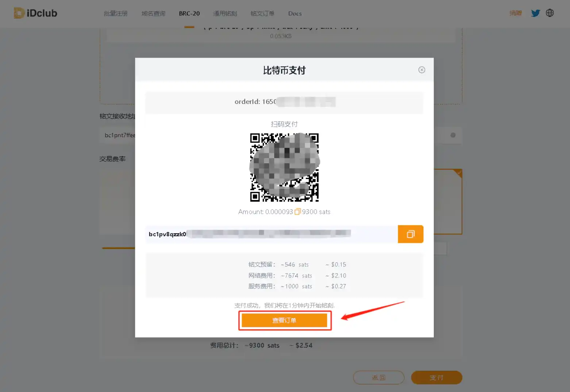Click the 返回 back button
This screenshot has width=570, height=392.
point(378,377)
